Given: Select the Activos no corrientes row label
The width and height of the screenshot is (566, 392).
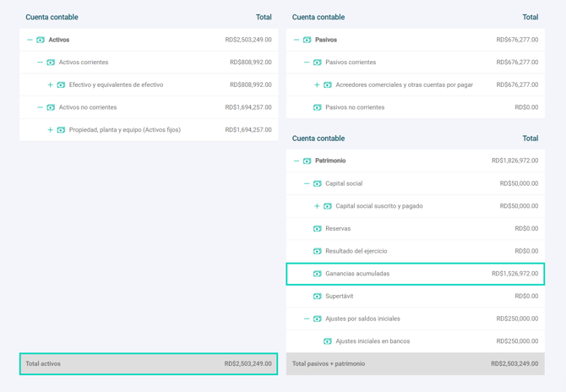Looking at the screenshot, I should pos(88,107).
